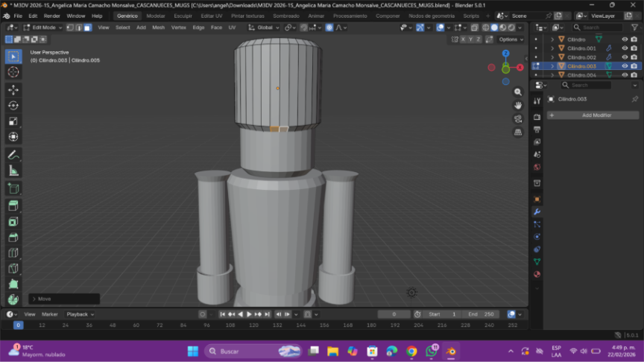Select the Loop Cut tool

[x=13, y=253]
